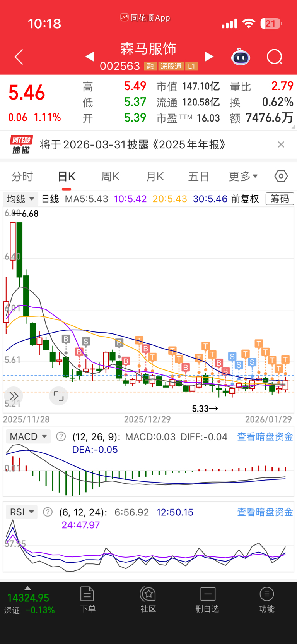Tap the current price 5.46

(27, 93)
